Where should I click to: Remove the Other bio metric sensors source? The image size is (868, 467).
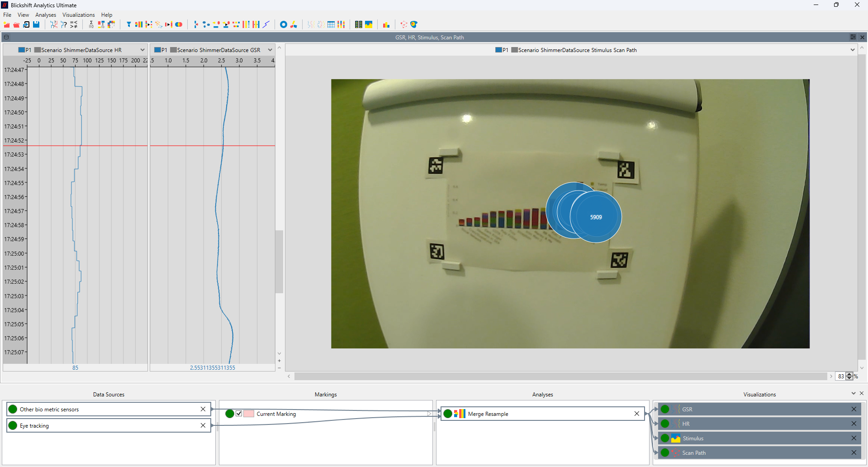pos(203,409)
